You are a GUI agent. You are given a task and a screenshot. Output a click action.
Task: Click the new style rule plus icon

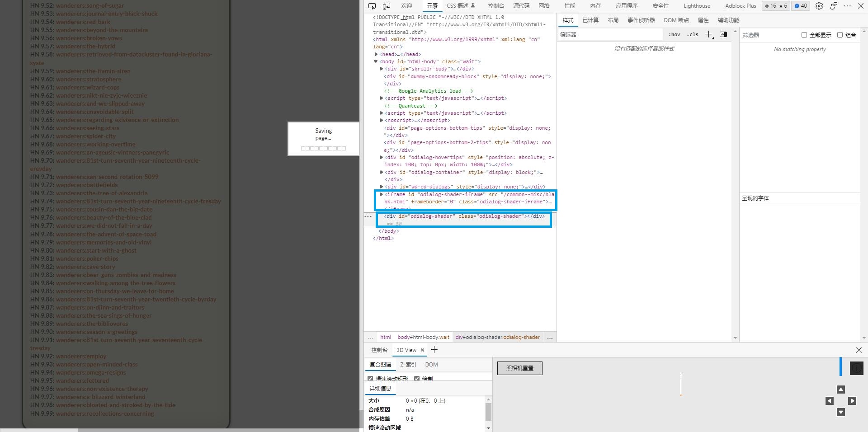pos(708,35)
